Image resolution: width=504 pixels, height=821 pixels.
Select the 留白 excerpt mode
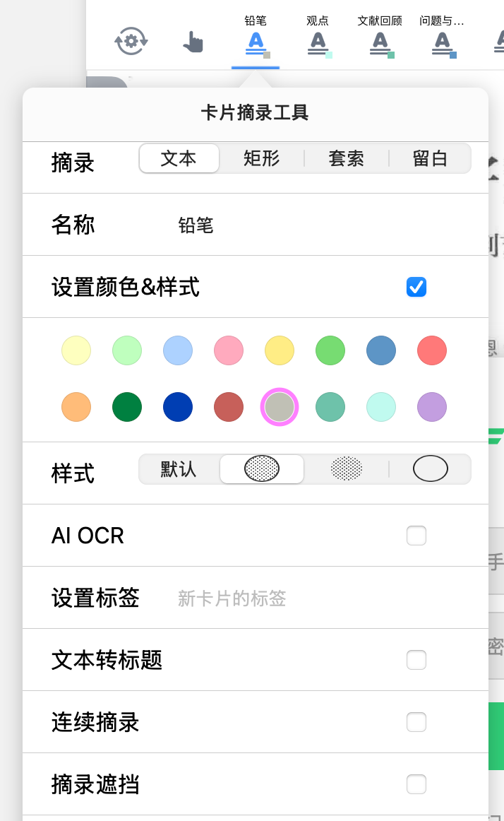click(x=430, y=158)
